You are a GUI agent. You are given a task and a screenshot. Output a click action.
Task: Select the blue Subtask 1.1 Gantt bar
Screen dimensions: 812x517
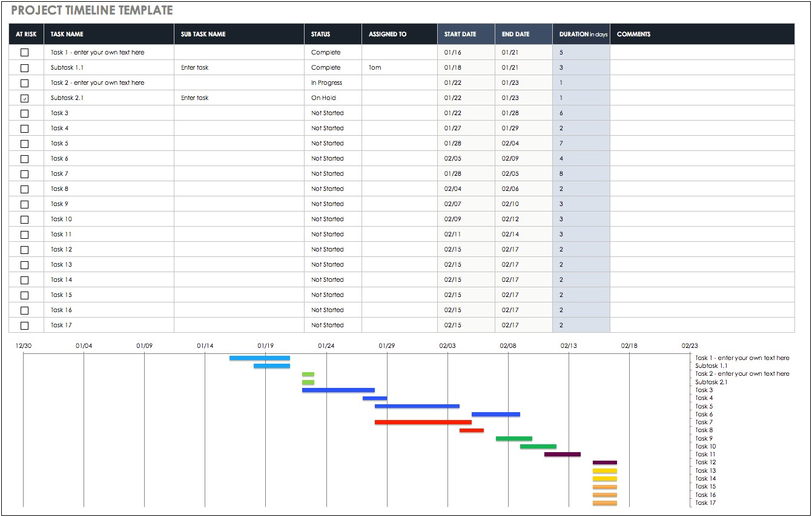(272, 366)
